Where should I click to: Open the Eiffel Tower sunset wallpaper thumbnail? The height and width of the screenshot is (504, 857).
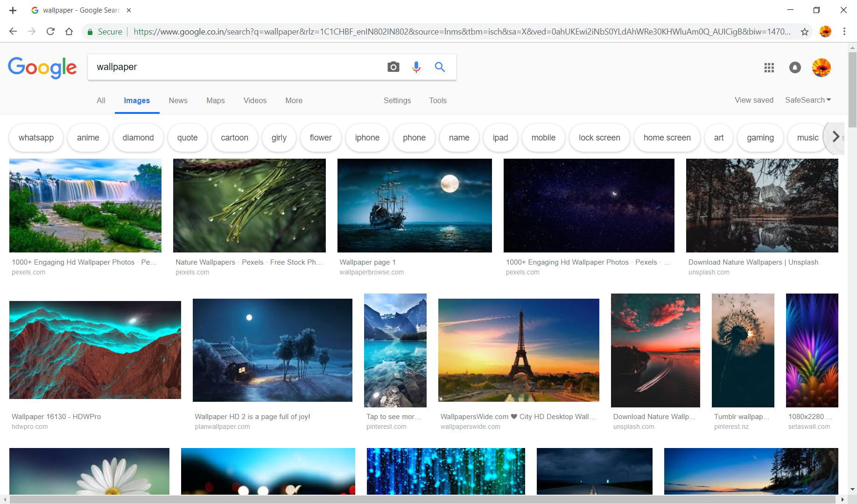click(518, 350)
